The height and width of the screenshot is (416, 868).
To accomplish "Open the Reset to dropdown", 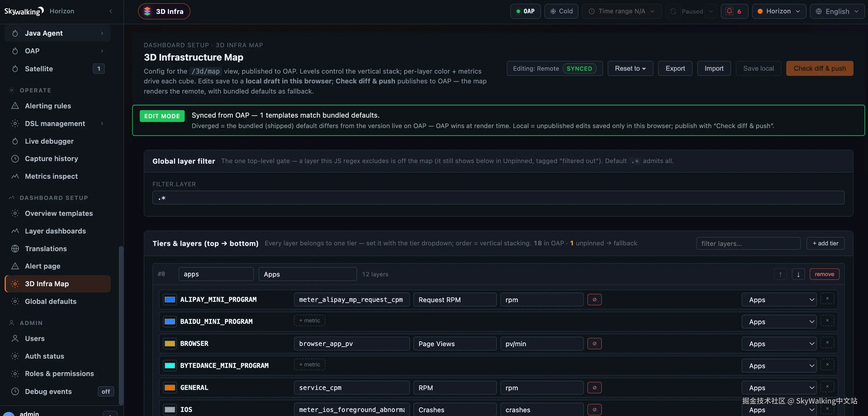I will [630, 68].
